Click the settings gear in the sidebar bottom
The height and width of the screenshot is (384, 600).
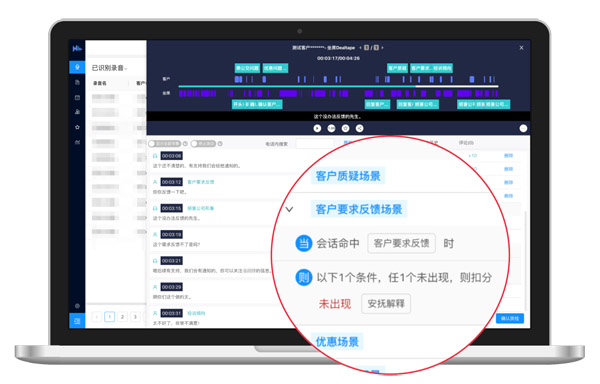tap(77, 306)
